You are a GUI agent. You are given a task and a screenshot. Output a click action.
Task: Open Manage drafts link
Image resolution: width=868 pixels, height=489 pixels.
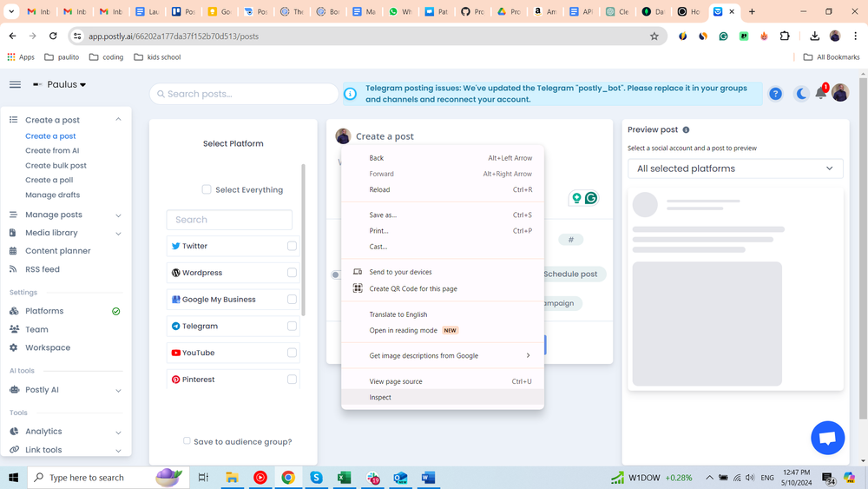(53, 195)
